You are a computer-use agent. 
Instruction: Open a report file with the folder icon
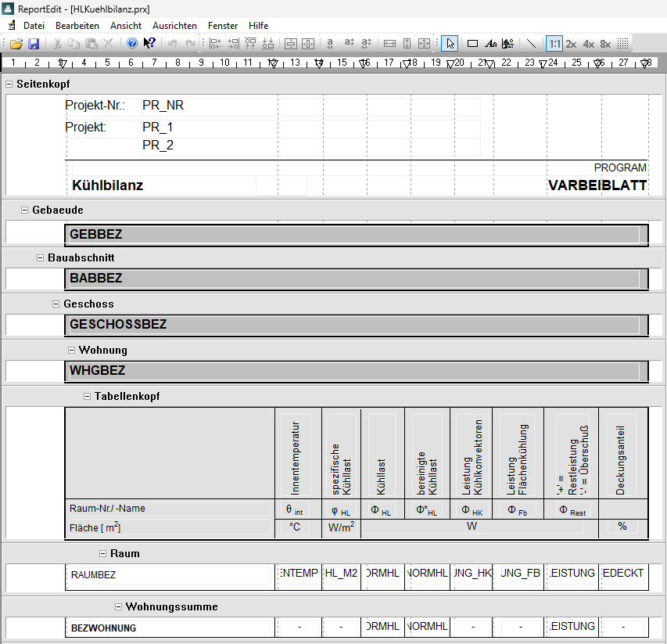point(16,43)
